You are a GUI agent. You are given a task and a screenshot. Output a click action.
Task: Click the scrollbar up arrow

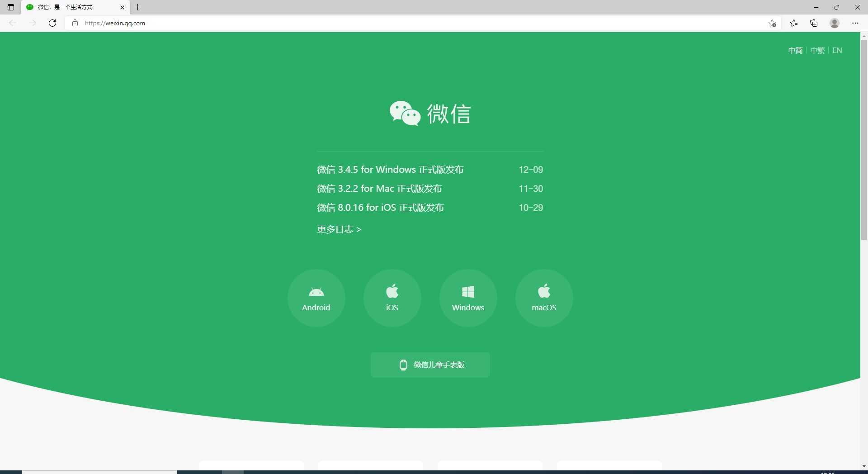[x=864, y=35]
